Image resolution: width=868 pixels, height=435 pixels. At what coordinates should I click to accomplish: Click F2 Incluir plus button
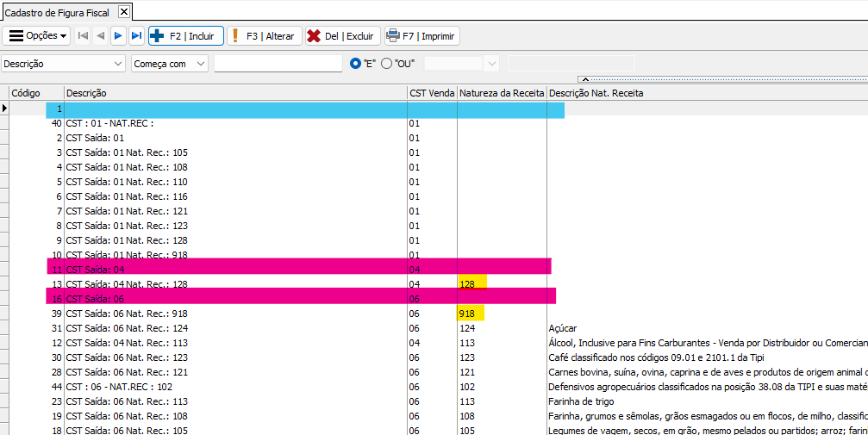point(186,36)
